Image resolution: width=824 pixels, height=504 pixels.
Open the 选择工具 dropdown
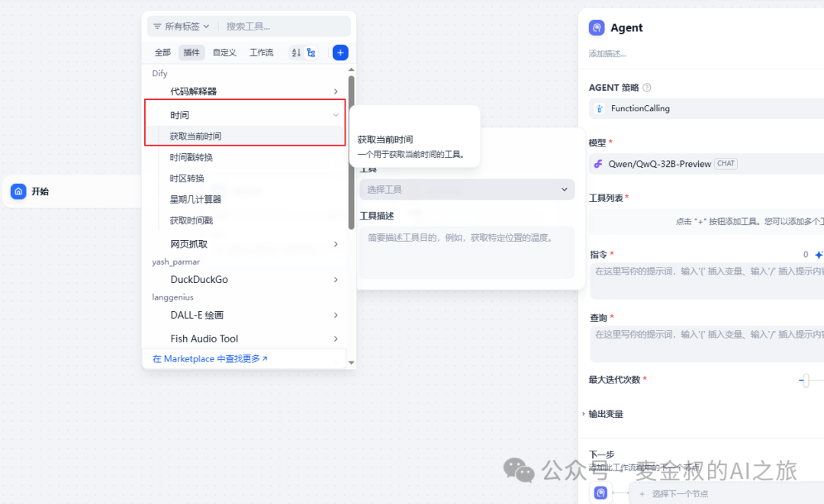point(467,190)
